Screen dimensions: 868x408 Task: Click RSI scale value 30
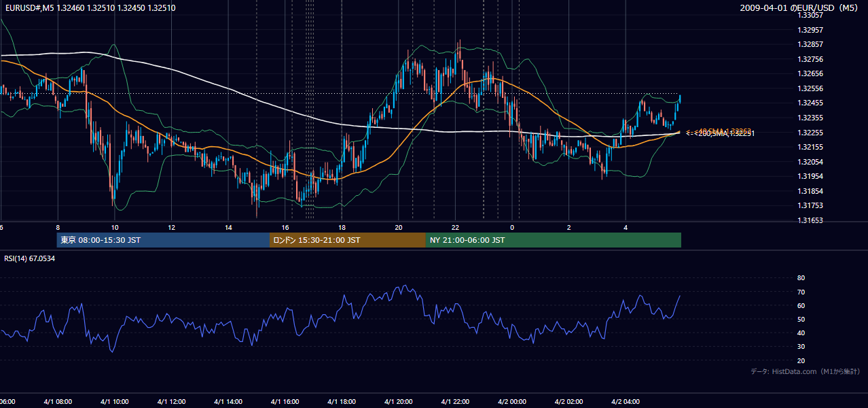pyautogui.click(x=801, y=347)
